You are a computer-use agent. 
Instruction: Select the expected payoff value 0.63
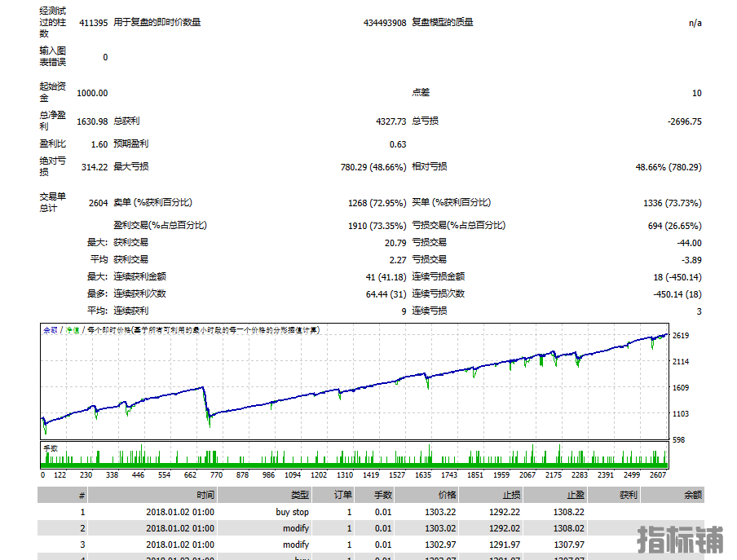[x=398, y=144]
